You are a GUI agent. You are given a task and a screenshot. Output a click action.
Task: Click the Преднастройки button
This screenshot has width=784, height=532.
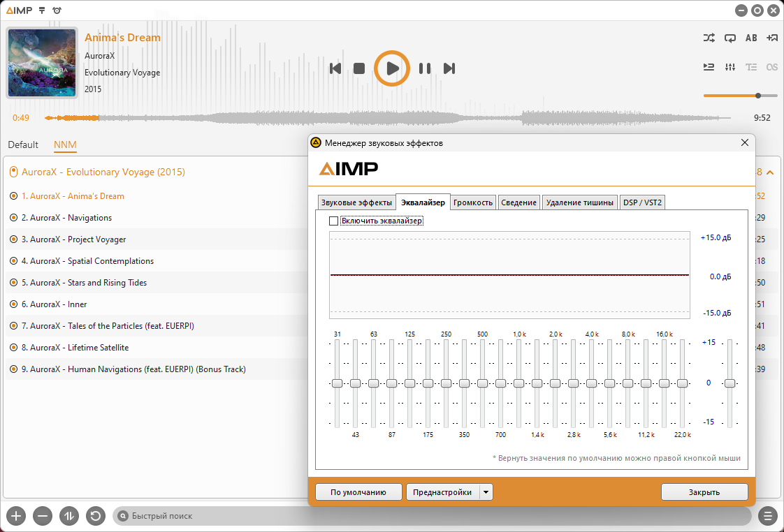point(442,492)
